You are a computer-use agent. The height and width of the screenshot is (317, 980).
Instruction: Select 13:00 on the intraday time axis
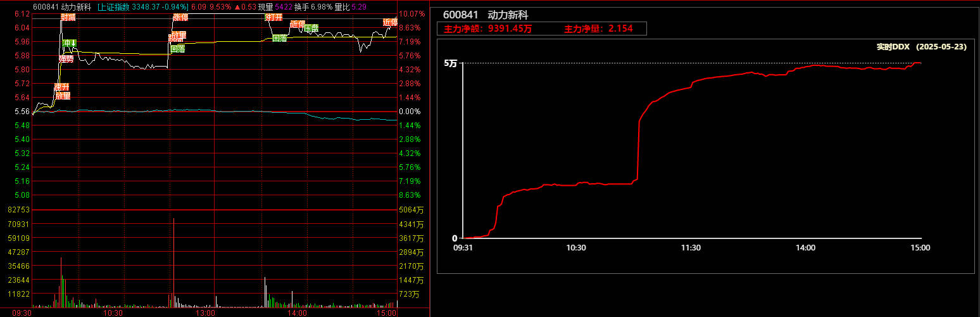click(x=206, y=313)
